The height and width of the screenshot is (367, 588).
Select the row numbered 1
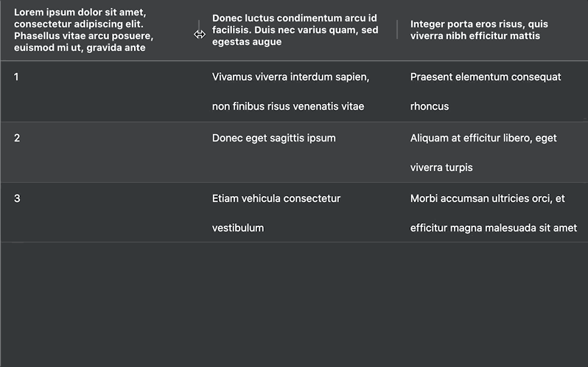coord(294,91)
